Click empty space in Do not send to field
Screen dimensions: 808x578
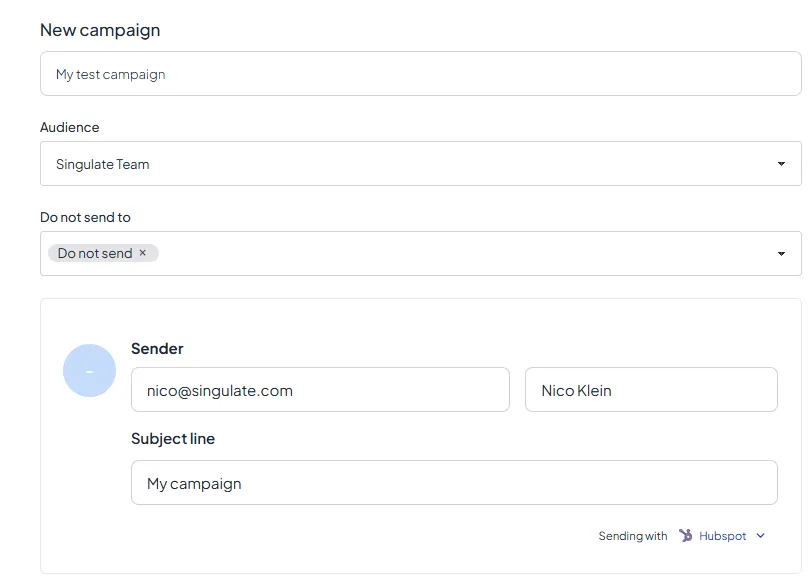tap(464, 253)
